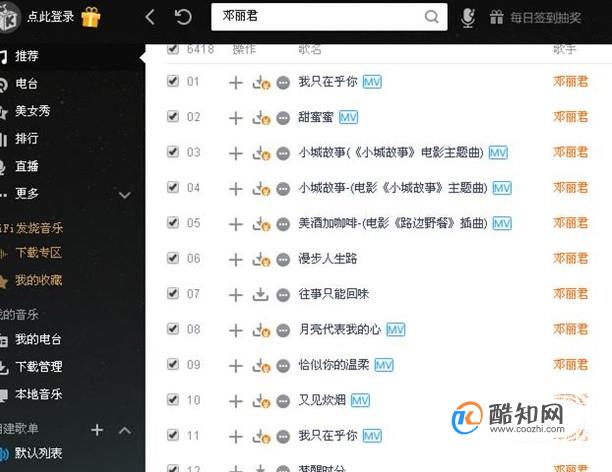Click song title 往事只能回味
The image size is (612, 472).
334,294
